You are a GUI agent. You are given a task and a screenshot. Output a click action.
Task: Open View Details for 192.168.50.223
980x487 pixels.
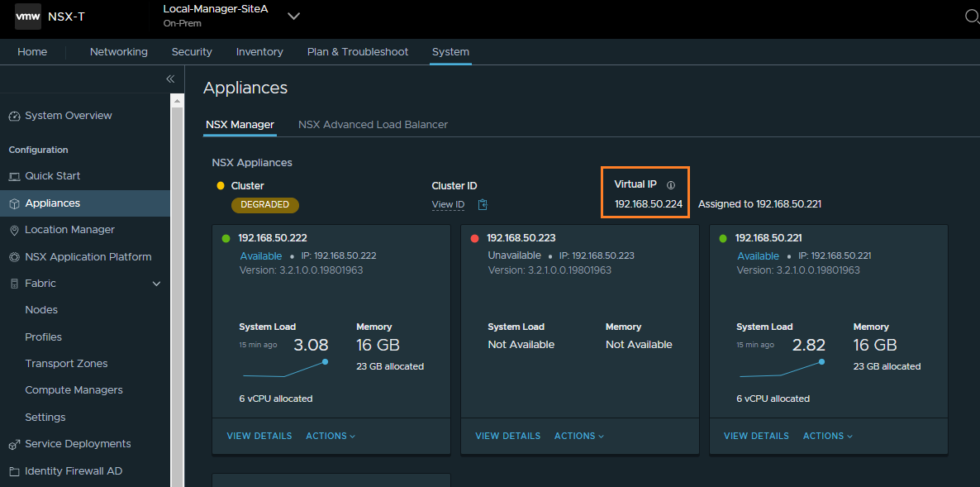point(507,436)
